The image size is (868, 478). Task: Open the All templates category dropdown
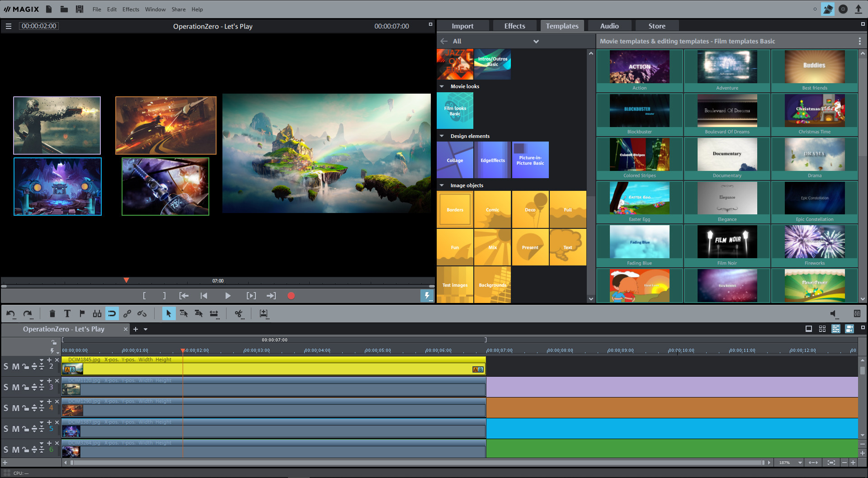tap(536, 41)
